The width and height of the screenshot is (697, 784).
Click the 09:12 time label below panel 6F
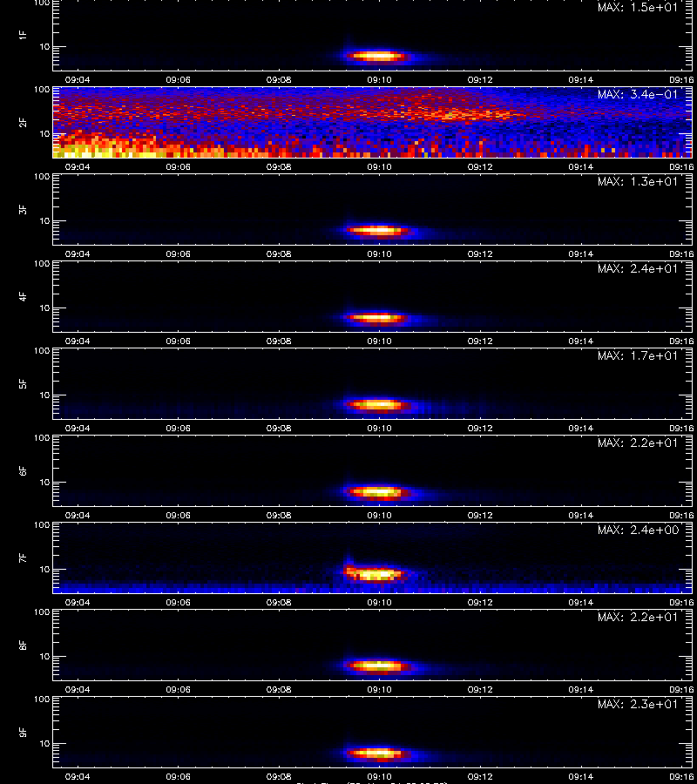[480, 516]
